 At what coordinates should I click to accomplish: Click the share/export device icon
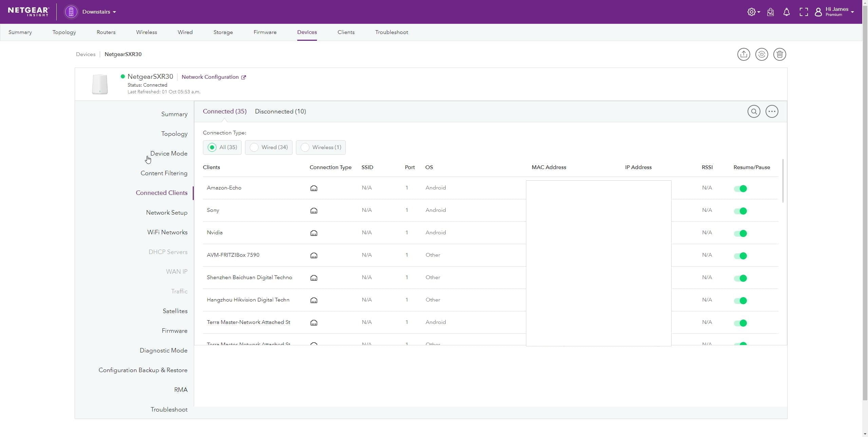pyautogui.click(x=743, y=54)
